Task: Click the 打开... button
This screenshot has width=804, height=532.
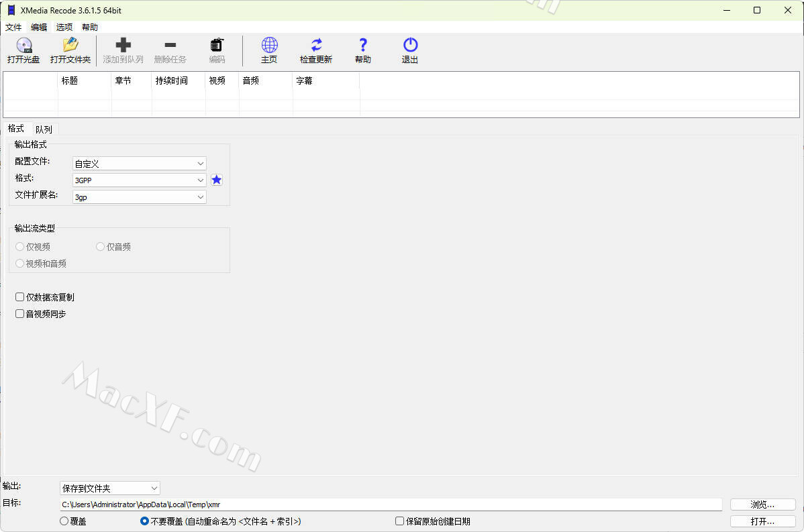Action: coord(762,521)
